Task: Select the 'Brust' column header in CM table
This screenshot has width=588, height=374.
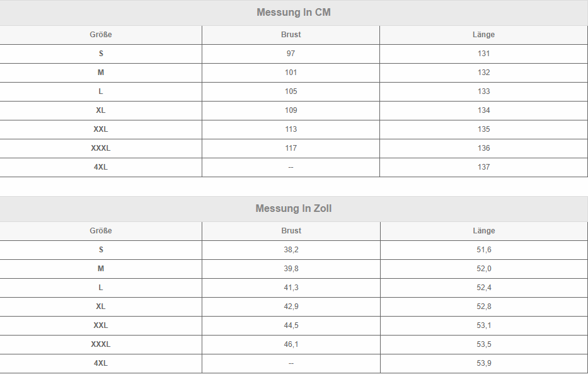Action: pos(291,35)
